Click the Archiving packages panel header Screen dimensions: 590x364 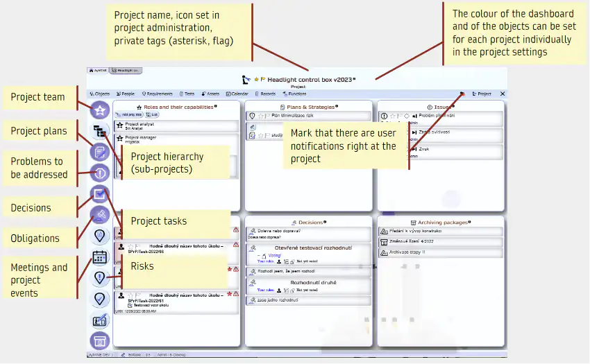(441, 223)
